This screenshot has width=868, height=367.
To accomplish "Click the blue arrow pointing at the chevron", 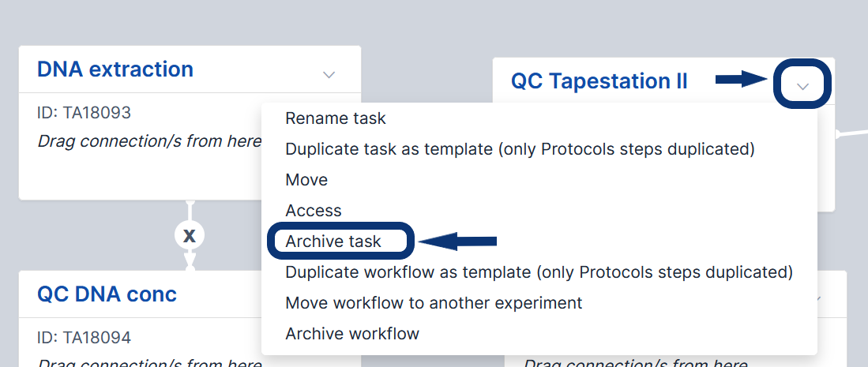I will coord(742,79).
